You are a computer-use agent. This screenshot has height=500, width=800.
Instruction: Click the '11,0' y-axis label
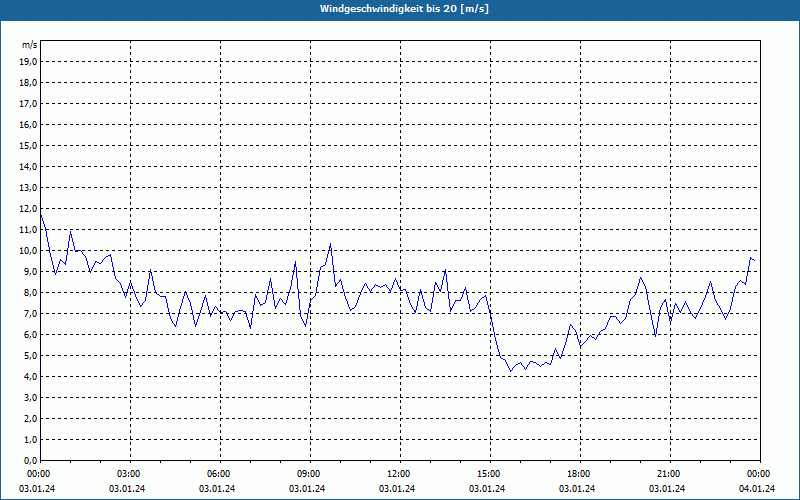28,230
